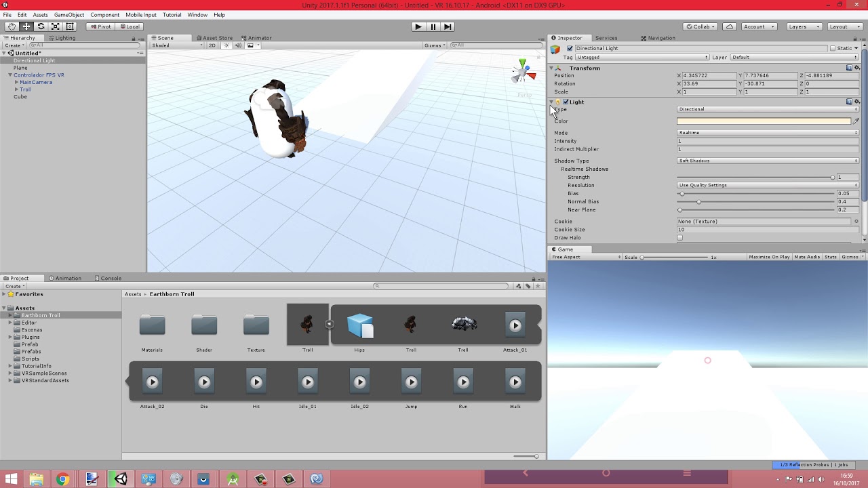Screen dimensions: 868x488
Task: Switch to the Console tab
Action: pyautogui.click(x=108, y=278)
